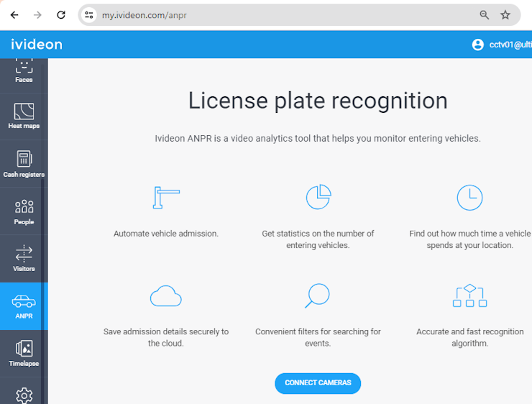Open Timelapse in the sidebar

tap(24, 354)
